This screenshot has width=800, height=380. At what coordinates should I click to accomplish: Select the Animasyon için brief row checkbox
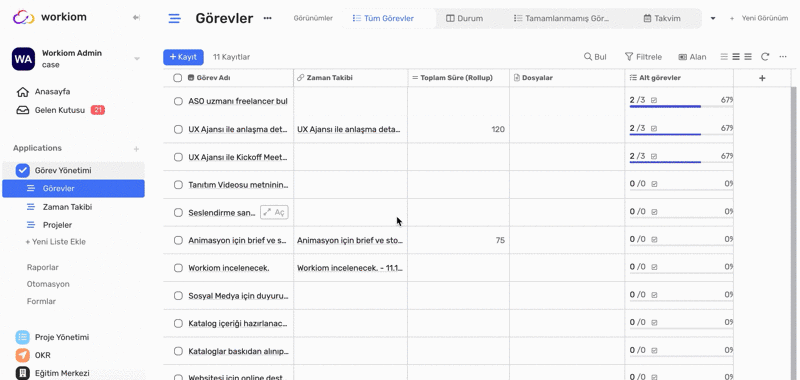point(178,240)
